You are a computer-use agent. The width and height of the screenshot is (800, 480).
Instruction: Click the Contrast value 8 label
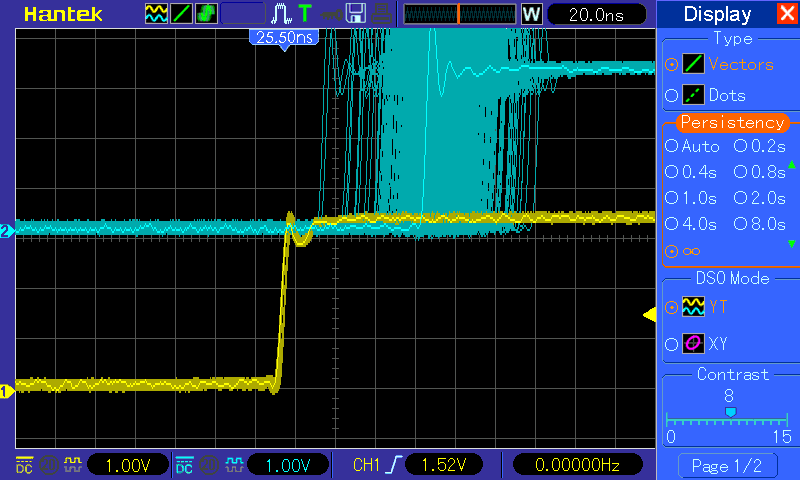point(729,395)
